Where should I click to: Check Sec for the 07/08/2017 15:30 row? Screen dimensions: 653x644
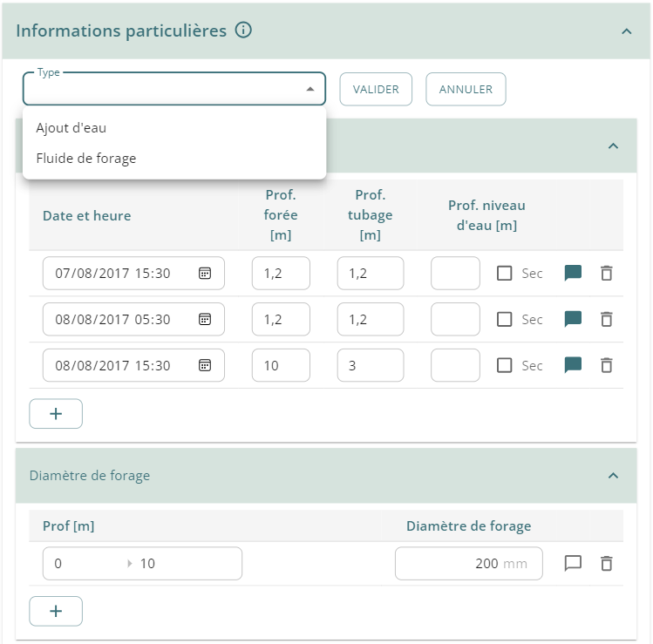coord(504,274)
